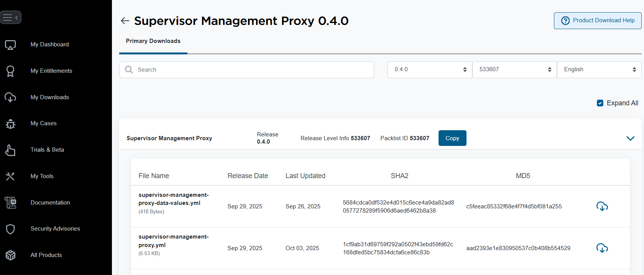
Task: Open Product Download Help
Action: (597, 21)
